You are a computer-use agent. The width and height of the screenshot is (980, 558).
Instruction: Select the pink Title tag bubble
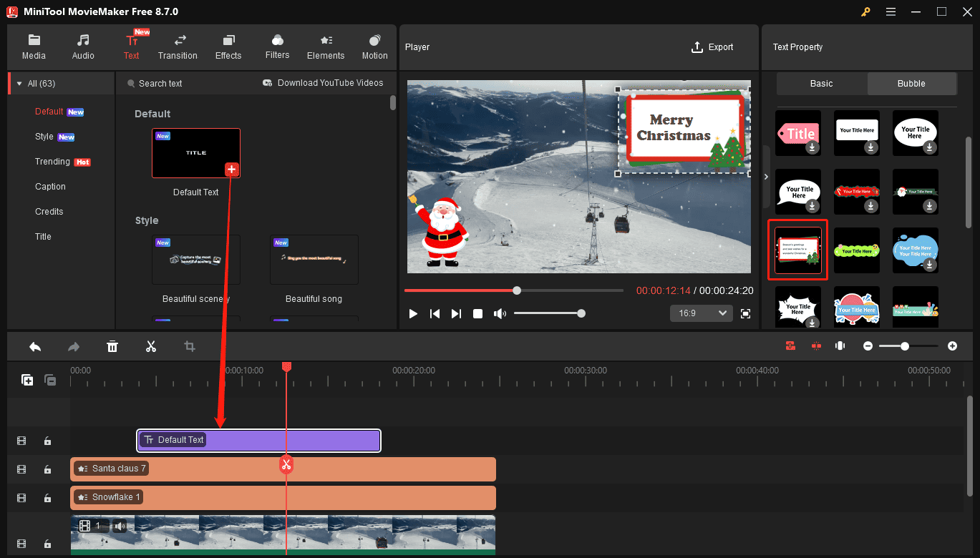coord(798,133)
